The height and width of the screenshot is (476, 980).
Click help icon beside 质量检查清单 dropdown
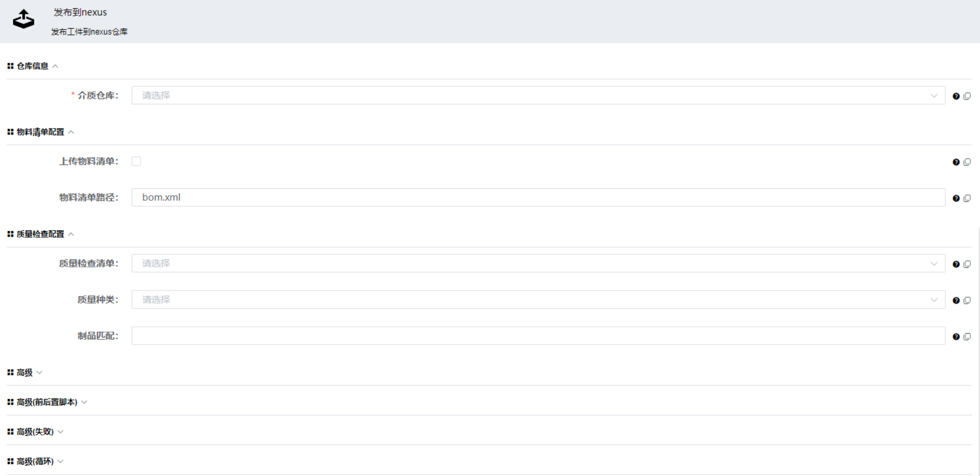point(956,264)
